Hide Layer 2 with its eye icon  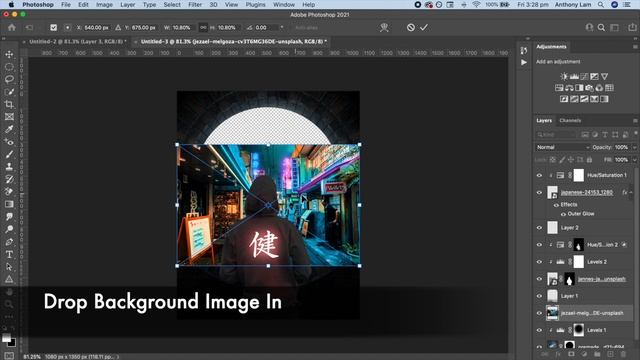click(539, 228)
